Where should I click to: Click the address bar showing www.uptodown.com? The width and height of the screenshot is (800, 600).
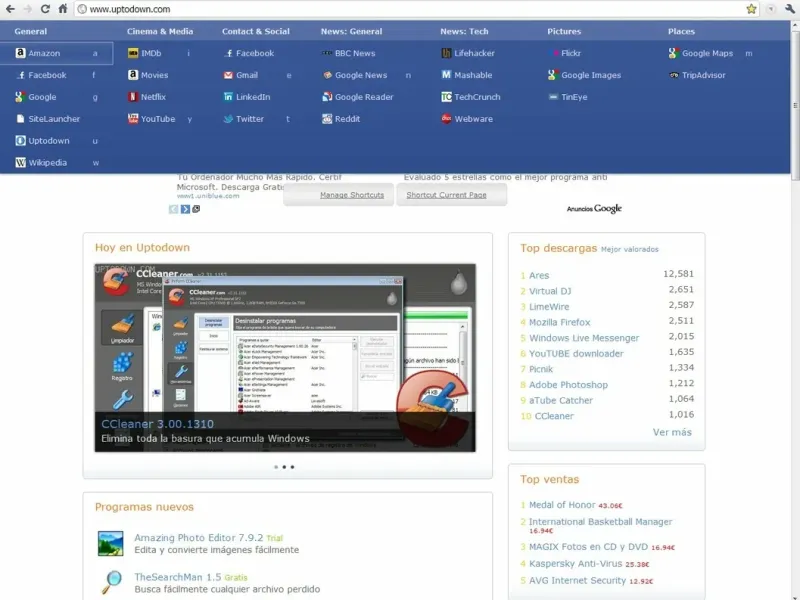[417, 9]
